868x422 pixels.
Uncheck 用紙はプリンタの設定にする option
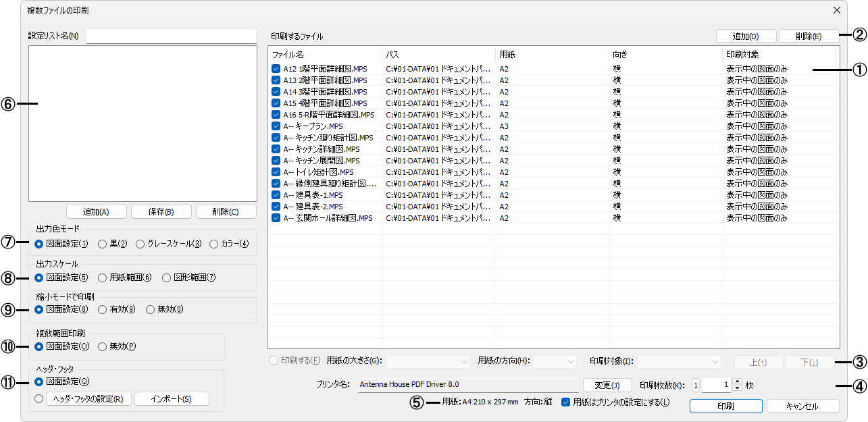(565, 402)
